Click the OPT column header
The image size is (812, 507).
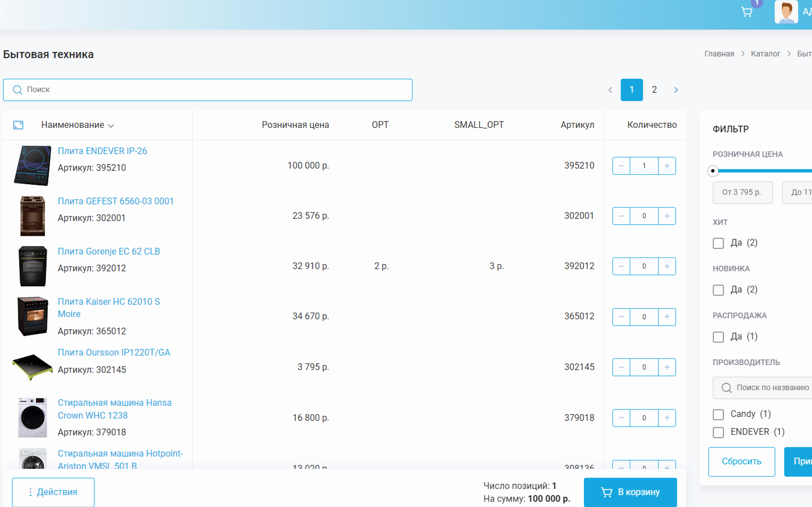pyautogui.click(x=380, y=125)
